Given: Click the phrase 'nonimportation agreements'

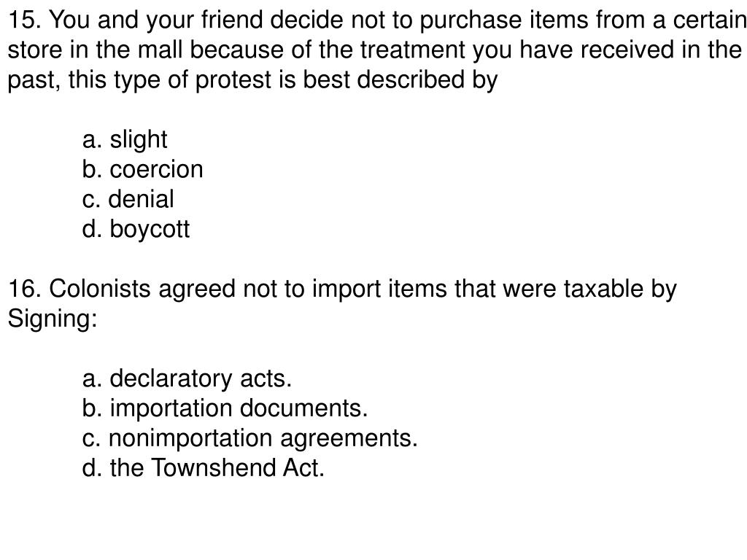Looking at the screenshot, I should pos(261,438).
